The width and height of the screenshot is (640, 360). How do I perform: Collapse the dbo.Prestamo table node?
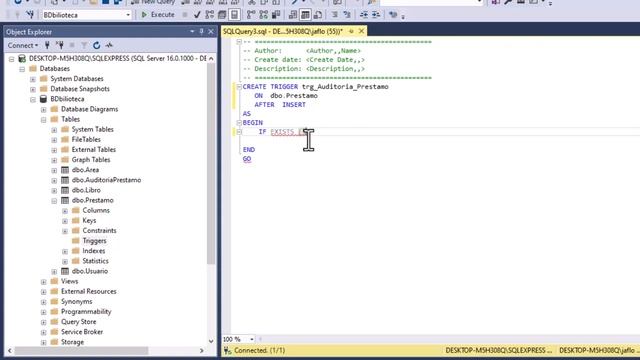[x=54, y=201]
